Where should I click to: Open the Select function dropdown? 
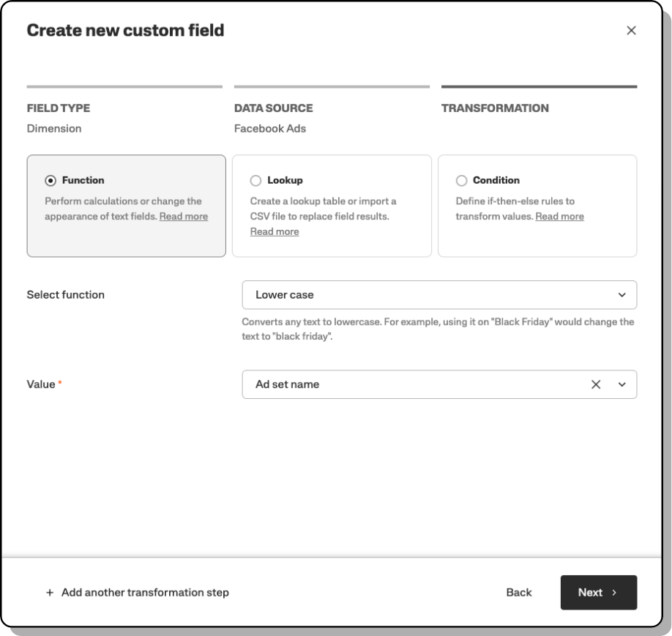pos(439,295)
